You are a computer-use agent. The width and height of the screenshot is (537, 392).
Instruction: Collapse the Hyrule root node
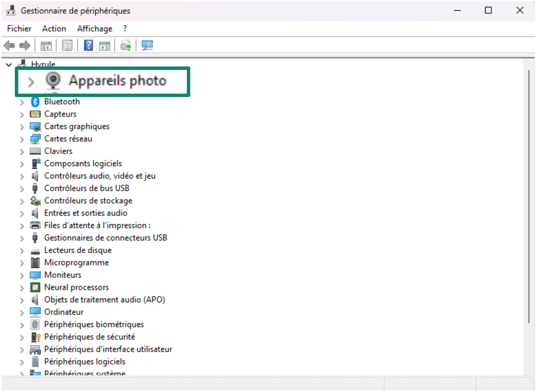coord(9,64)
